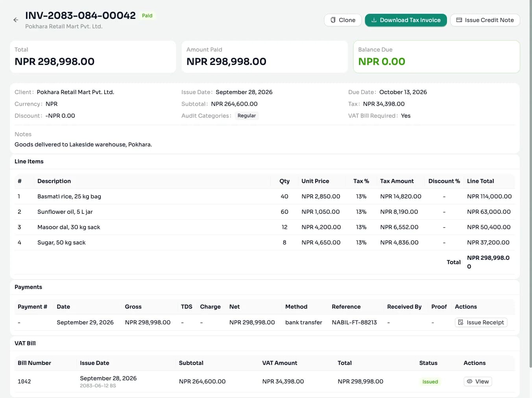Select invoice number INV-2083-084-00042 heading
532x398 pixels.
coord(80,15)
